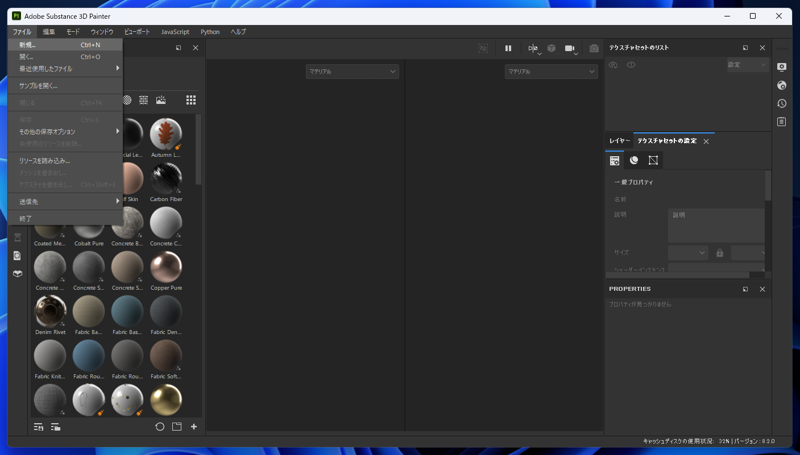Click the assets panel vertical scrollbar
This screenshot has width=800, height=455.
click(198, 149)
